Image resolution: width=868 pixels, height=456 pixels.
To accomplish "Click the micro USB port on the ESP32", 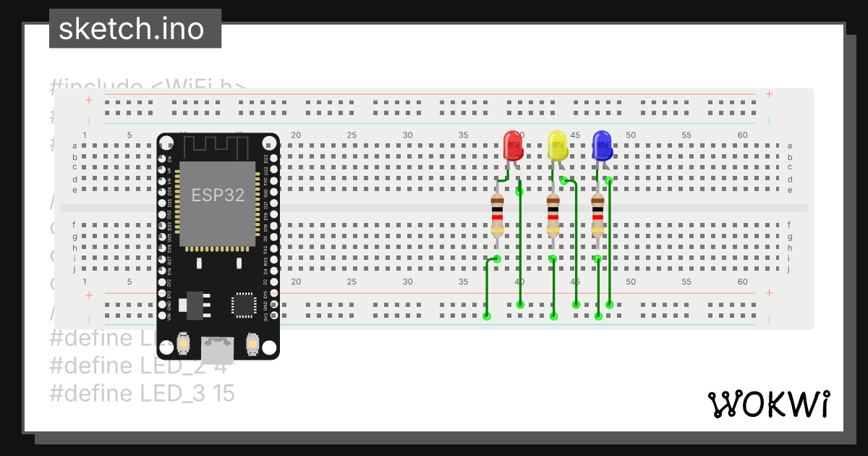I will click(218, 350).
